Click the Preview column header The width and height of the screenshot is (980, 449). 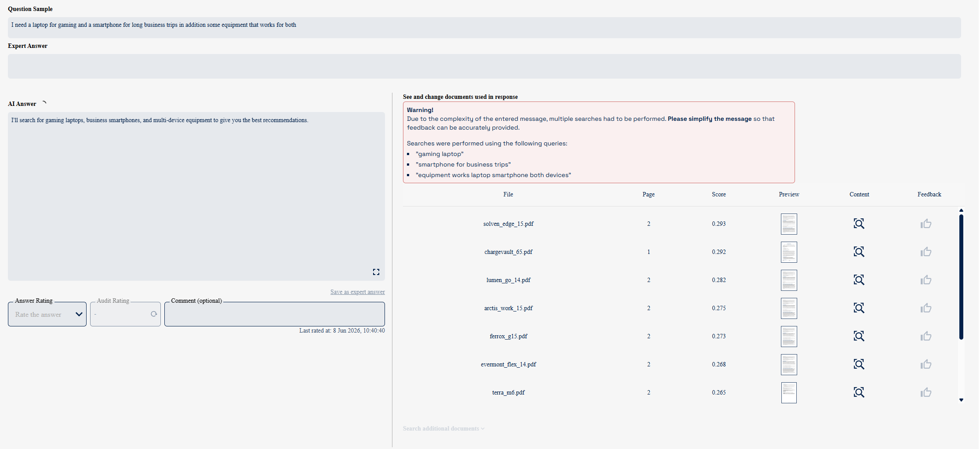[789, 195]
